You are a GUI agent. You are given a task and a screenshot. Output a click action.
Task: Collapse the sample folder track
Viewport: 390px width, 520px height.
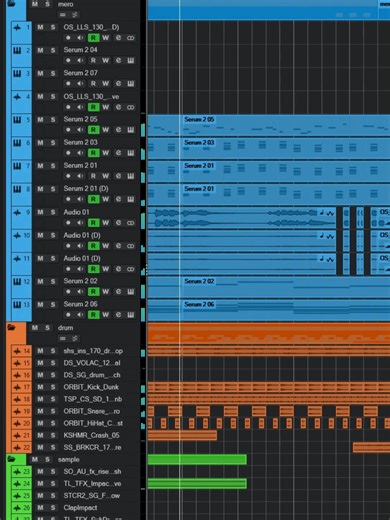click(x=11, y=459)
